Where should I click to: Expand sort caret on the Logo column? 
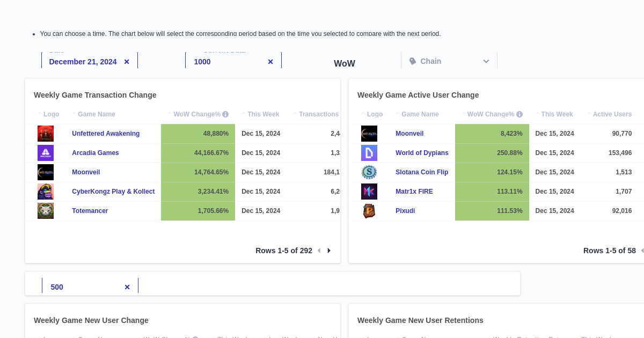pos(41,114)
